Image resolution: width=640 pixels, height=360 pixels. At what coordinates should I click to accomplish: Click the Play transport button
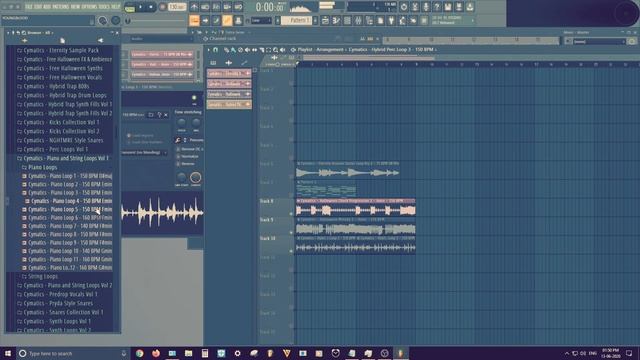pyautogui.click(x=141, y=7)
